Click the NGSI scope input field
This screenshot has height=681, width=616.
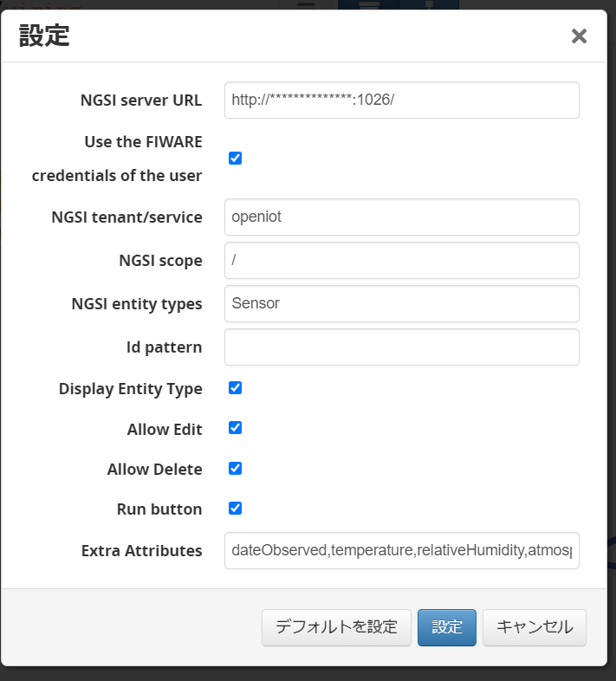(401, 260)
